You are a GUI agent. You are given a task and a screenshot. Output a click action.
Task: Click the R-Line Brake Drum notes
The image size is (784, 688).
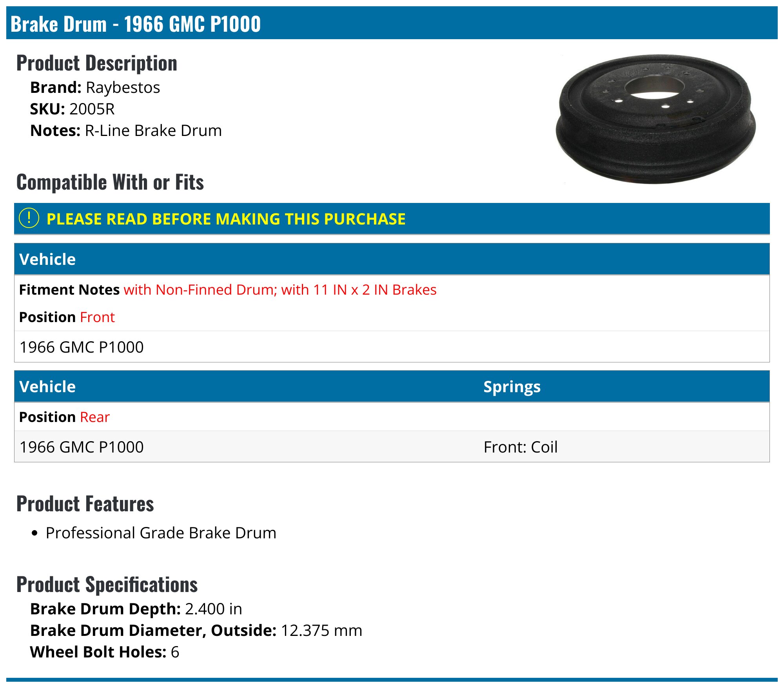tap(153, 130)
